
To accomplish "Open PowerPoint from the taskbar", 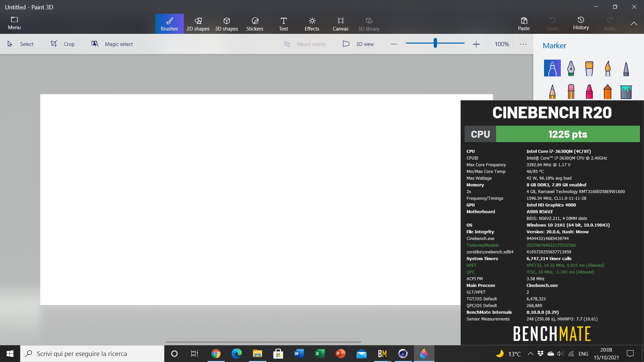I will (340, 354).
